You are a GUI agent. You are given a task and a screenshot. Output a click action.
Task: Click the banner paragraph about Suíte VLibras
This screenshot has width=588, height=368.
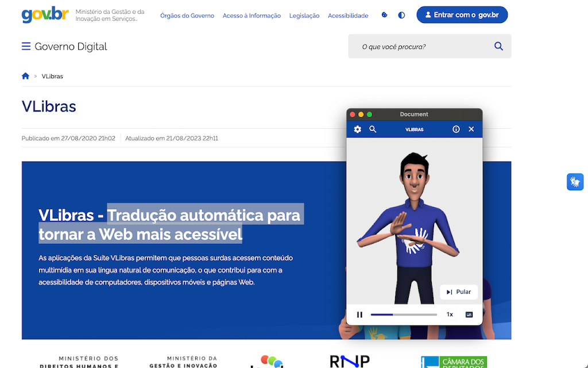click(x=165, y=270)
